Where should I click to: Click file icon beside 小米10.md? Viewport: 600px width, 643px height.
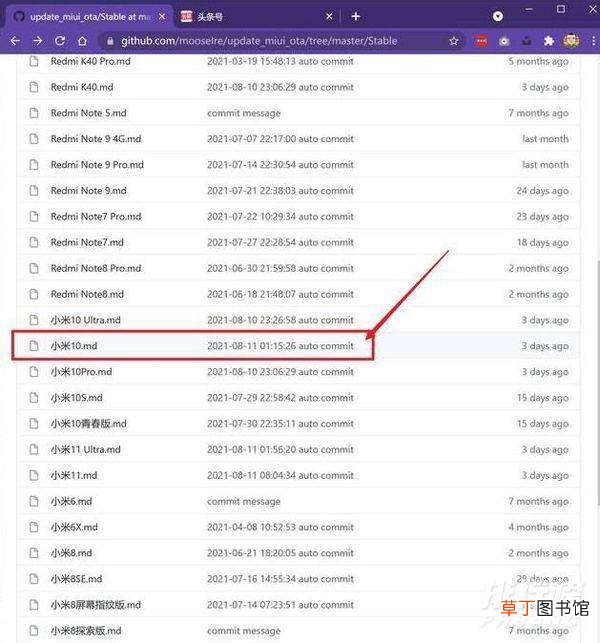click(x=34, y=346)
